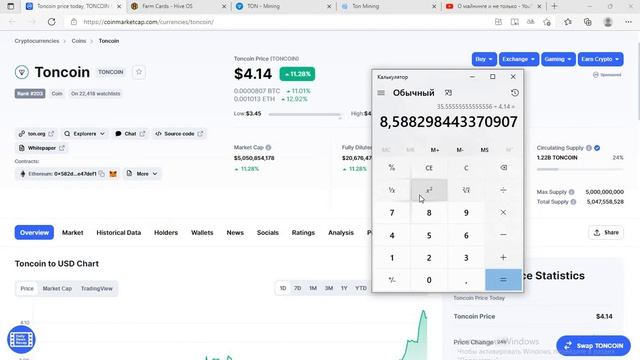Click calculator backspace key
The width and height of the screenshot is (640, 360).
point(503,168)
